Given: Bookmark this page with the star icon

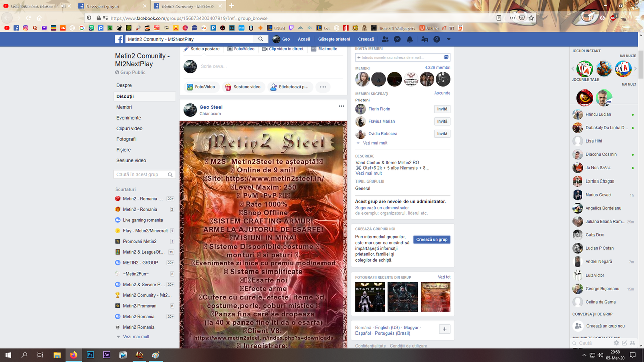Looking at the screenshot, I should (x=531, y=18).
